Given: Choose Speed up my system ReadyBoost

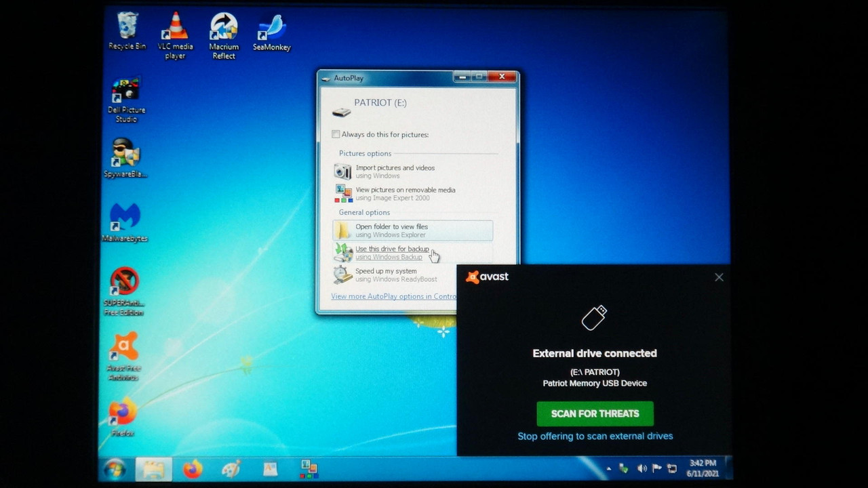Looking at the screenshot, I should (x=413, y=274).
